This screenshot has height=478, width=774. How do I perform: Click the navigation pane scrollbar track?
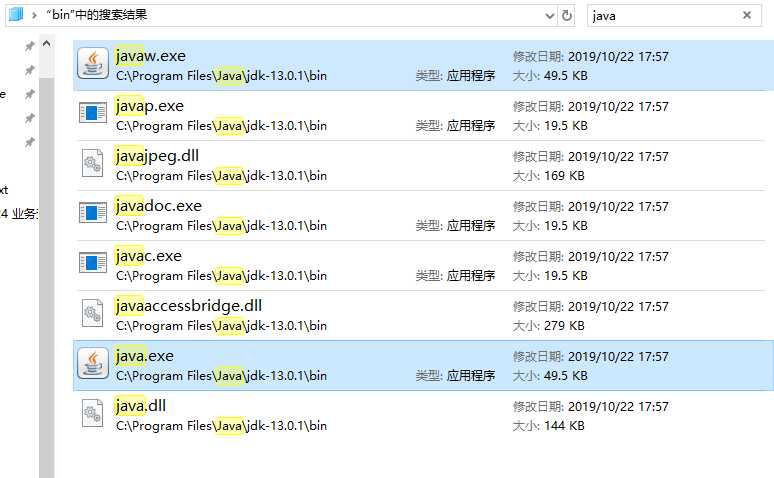coord(46,277)
